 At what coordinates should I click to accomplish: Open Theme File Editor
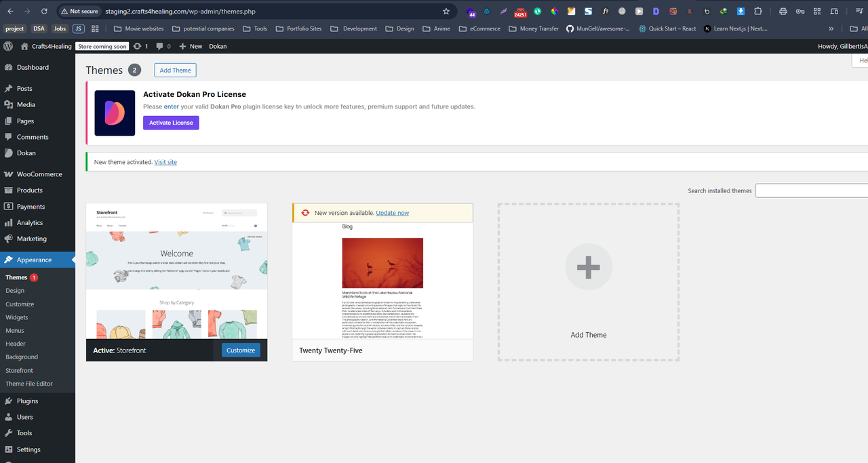tap(29, 384)
